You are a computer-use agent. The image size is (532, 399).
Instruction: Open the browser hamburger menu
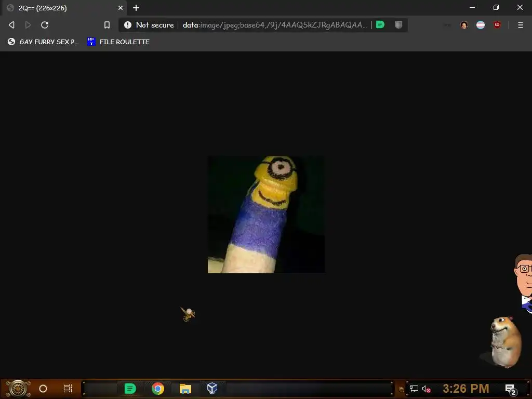coord(521,25)
